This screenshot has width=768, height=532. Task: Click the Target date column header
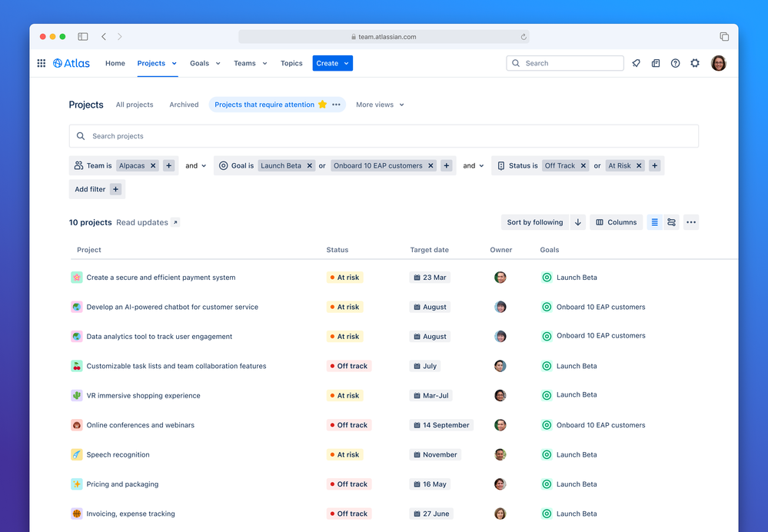pyautogui.click(x=430, y=250)
